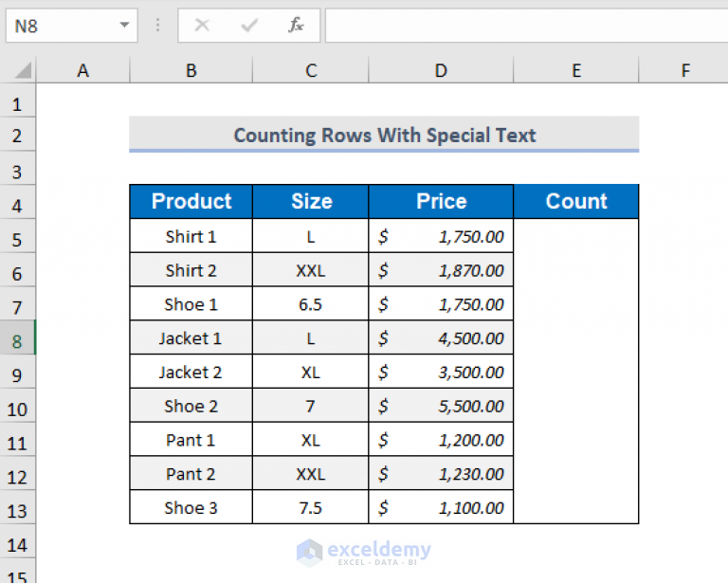Select column A header
Screen dimensions: 728x583
tap(82, 70)
